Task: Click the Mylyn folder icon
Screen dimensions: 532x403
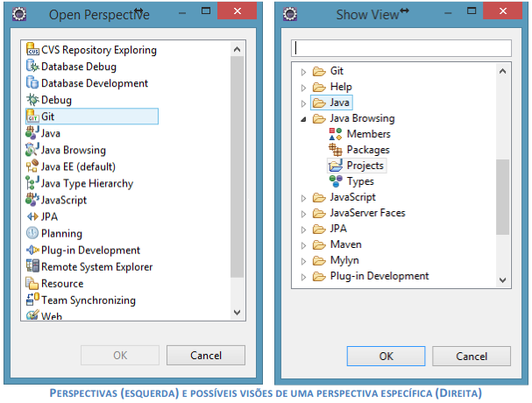Action: (319, 260)
